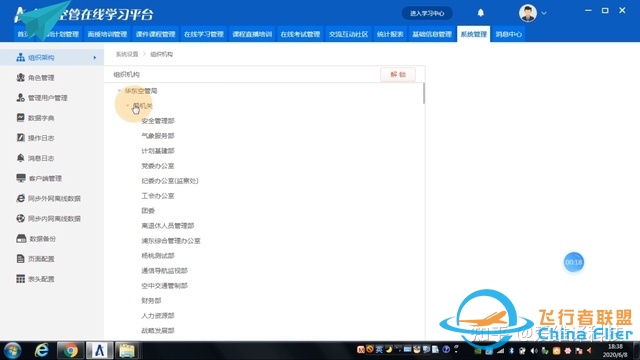Launch Internet Explorer from the taskbar
The width and height of the screenshot is (640, 360).
tap(42, 351)
